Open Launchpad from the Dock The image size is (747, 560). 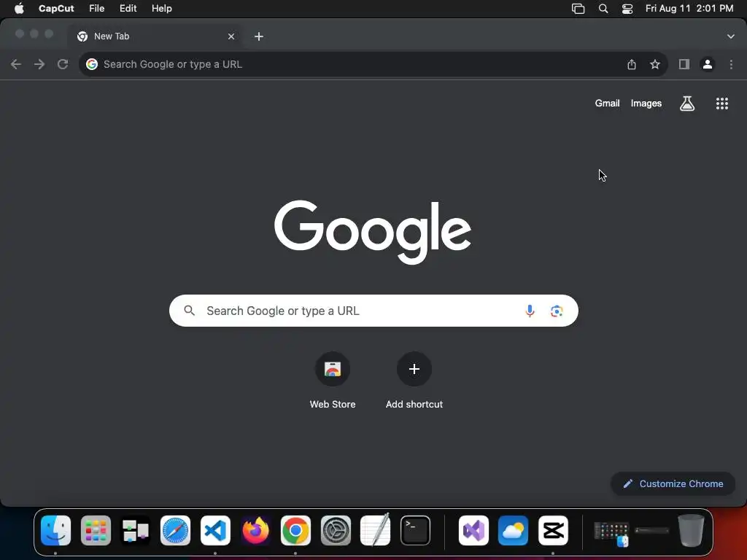pos(96,531)
